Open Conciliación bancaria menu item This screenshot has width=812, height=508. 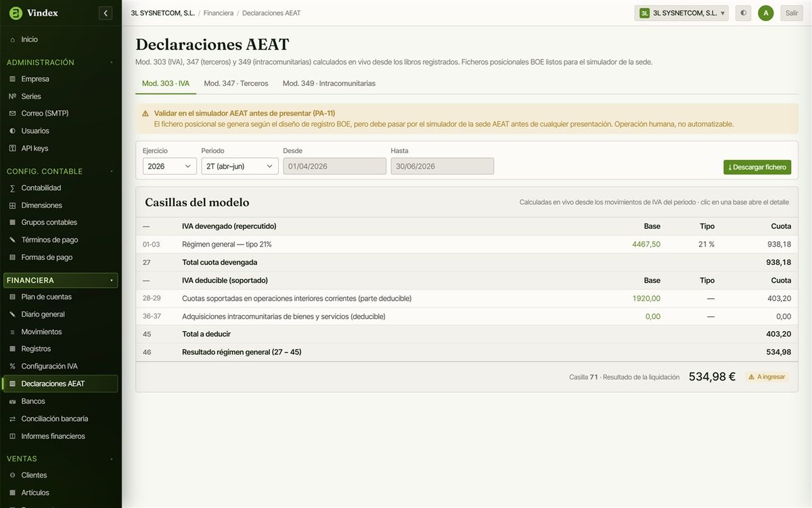tap(60, 419)
